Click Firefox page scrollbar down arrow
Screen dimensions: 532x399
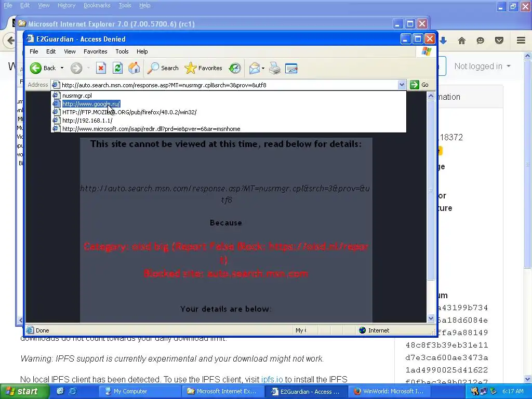point(528,379)
